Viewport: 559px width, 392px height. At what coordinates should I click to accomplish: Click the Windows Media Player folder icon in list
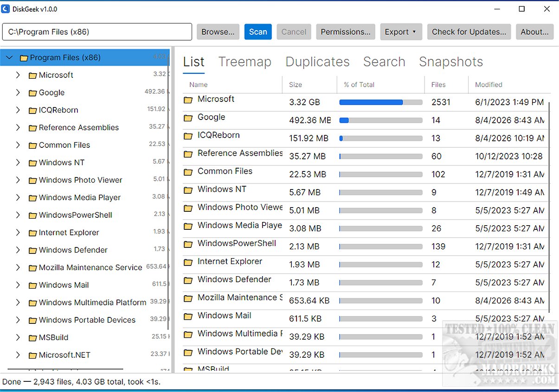pos(188,227)
